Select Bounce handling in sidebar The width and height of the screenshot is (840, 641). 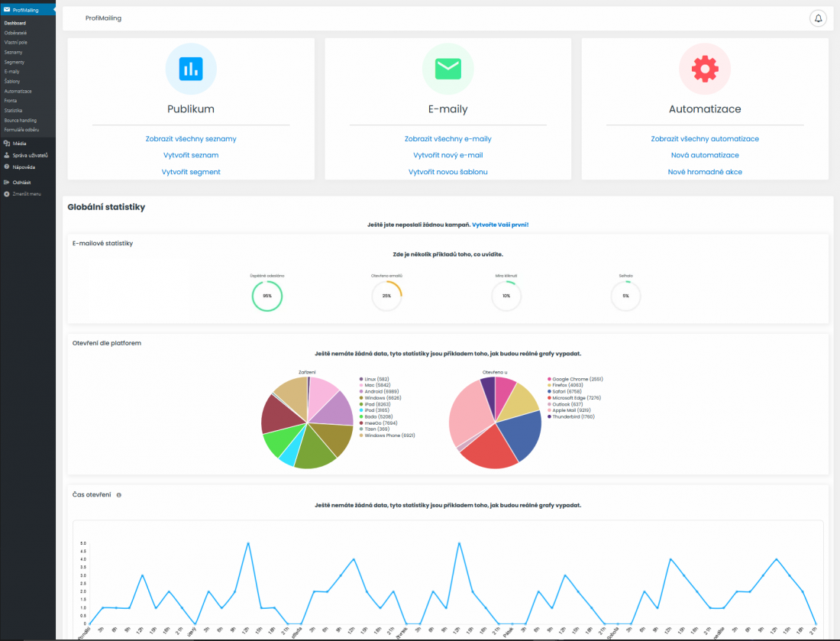click(20, 120)
